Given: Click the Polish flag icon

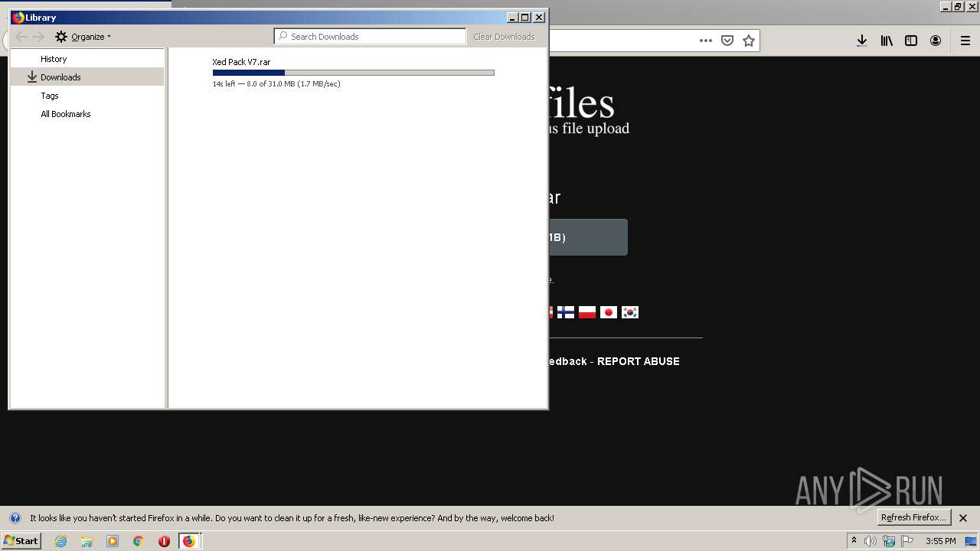Looking at the screenshot, I should pyautogui.click(x=587, y=312).
